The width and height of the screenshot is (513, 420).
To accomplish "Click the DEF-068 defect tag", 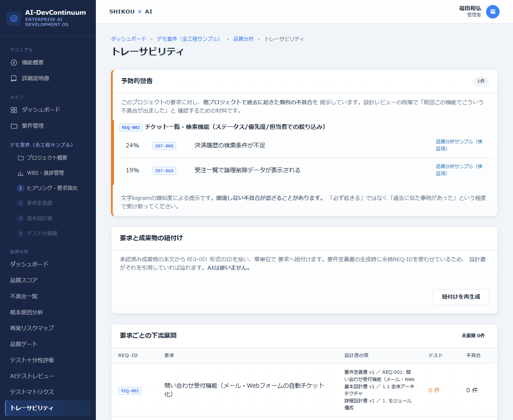I will click(x=164, y=171).
